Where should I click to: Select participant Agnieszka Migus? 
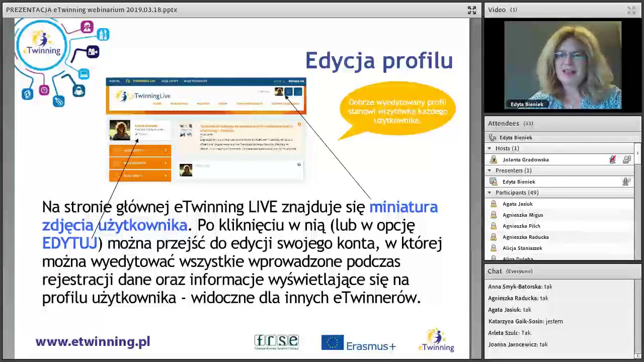tap(523, 215)
